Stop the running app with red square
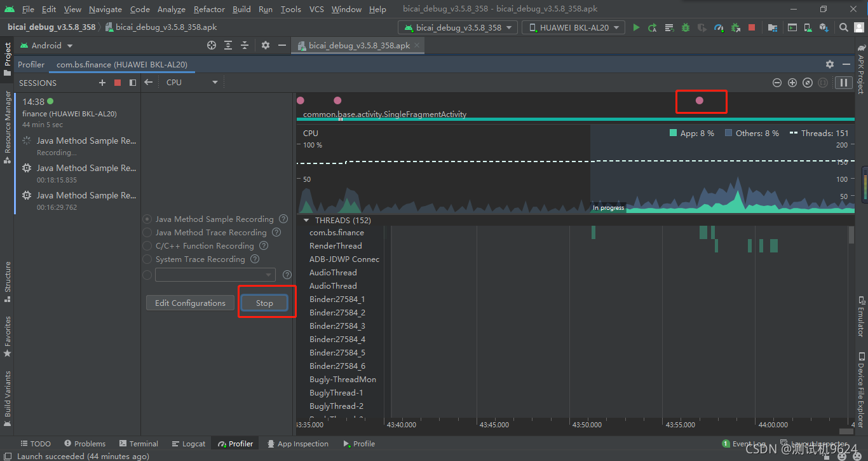 pyautogui.click(x=752, y=27)
